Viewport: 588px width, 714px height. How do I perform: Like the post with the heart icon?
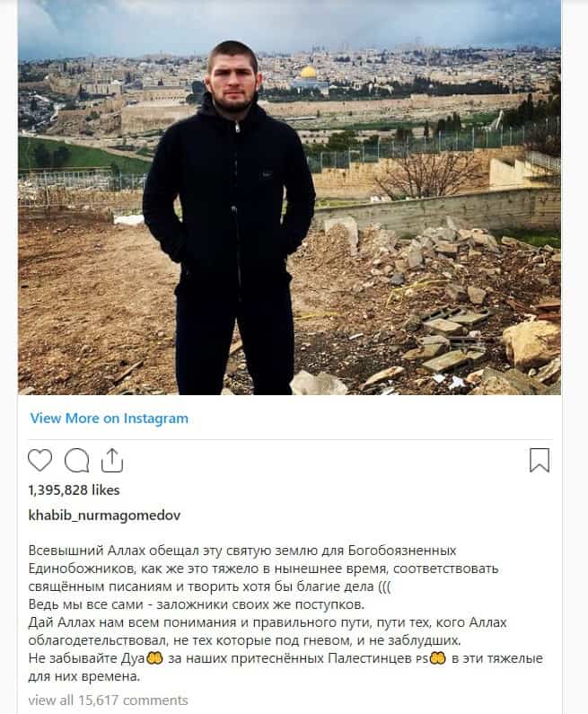pyautogui.click(x=39, y=461)
